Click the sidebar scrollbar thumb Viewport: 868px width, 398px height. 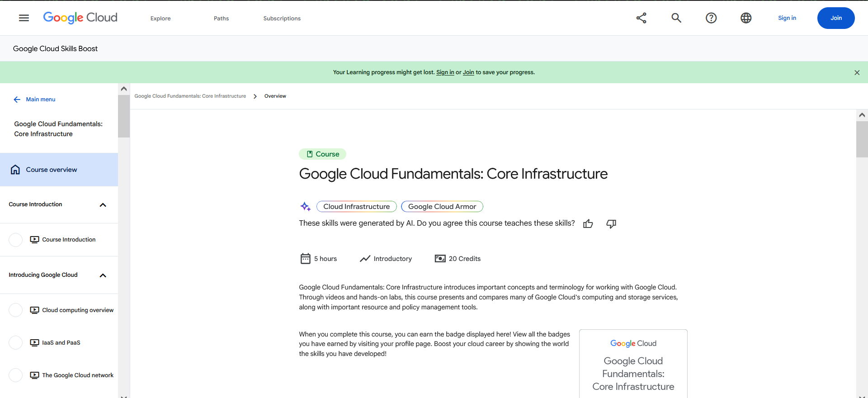click(124, 116)
